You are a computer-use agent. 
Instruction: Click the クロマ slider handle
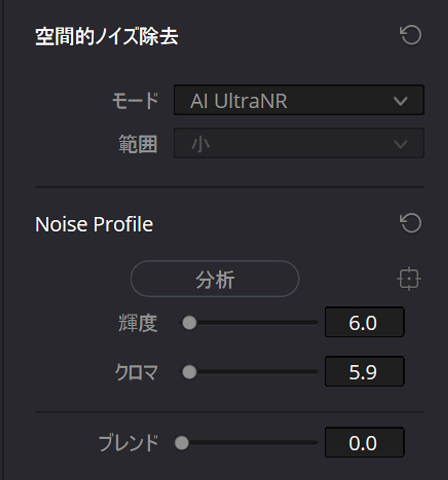click(x=189, y=372)
